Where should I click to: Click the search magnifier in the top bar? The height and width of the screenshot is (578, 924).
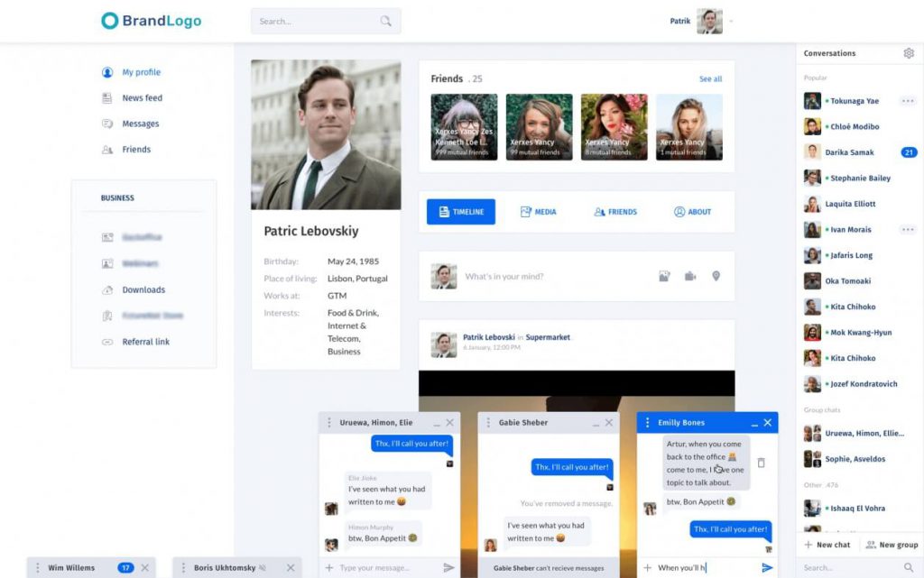pos(386,21)
